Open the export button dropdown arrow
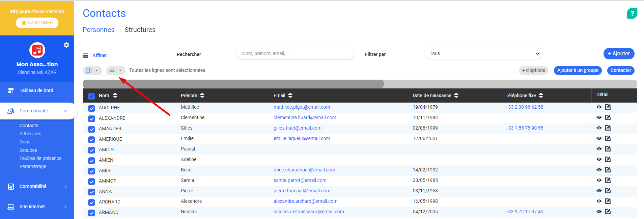Viewport: 644px width, 219px height. (x=120, y=71)
